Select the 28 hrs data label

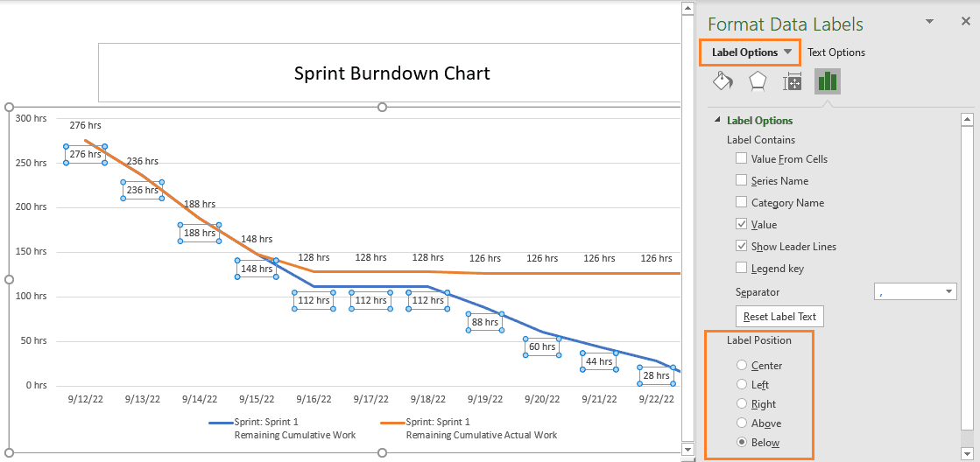pos(656,376)
